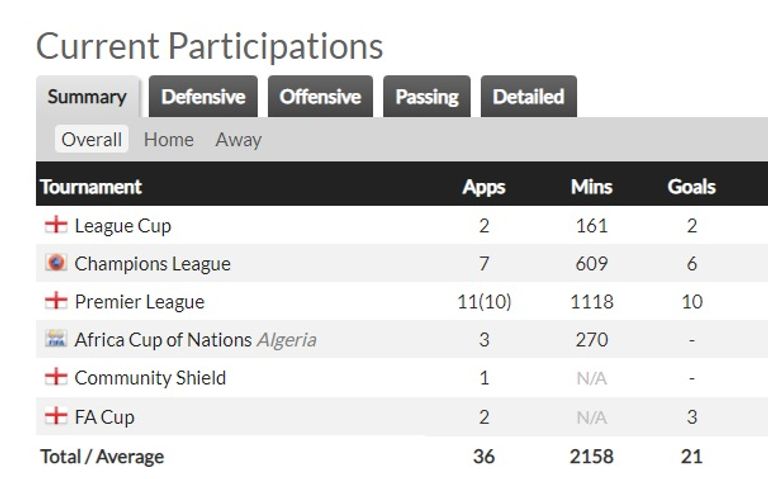768x479 pixels.
Task: Switch to the Defensive tab
Action: (203, 97)
